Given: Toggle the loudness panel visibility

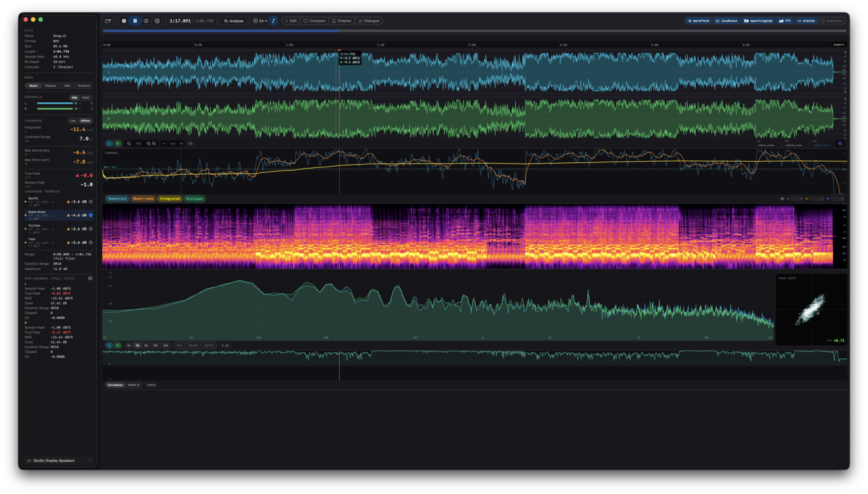Looking at the screenshot, I should pyautogui.click(x=727, y=20).
